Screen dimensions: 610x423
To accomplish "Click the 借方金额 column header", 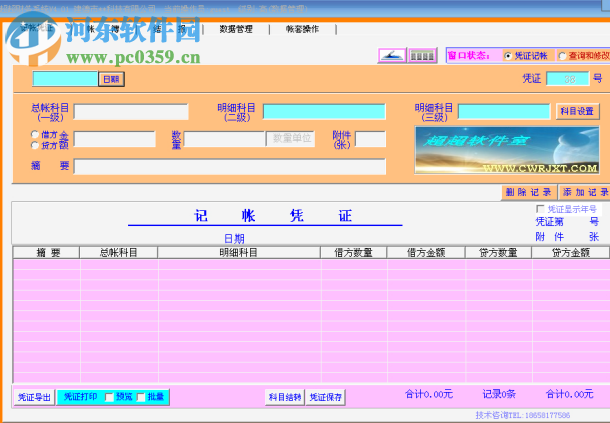I will [x=426, y=253].
